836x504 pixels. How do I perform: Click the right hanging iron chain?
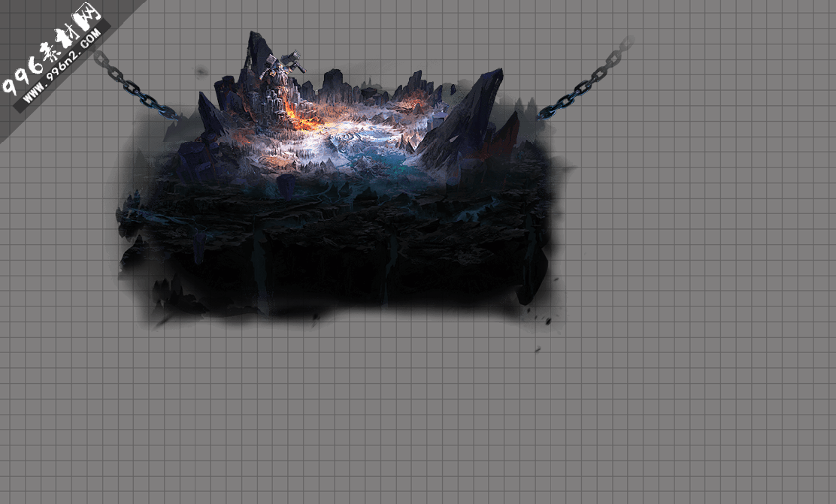click(x=586, y=77)
